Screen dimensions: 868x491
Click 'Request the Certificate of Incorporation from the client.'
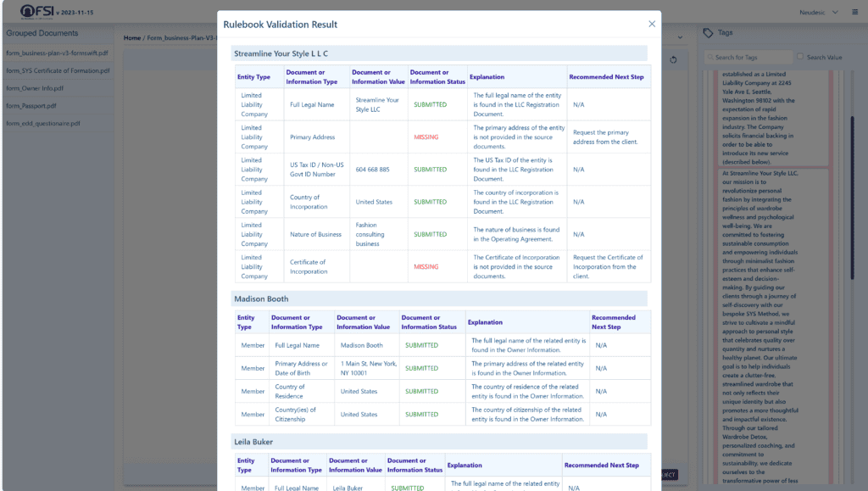(x=608, y=267)
